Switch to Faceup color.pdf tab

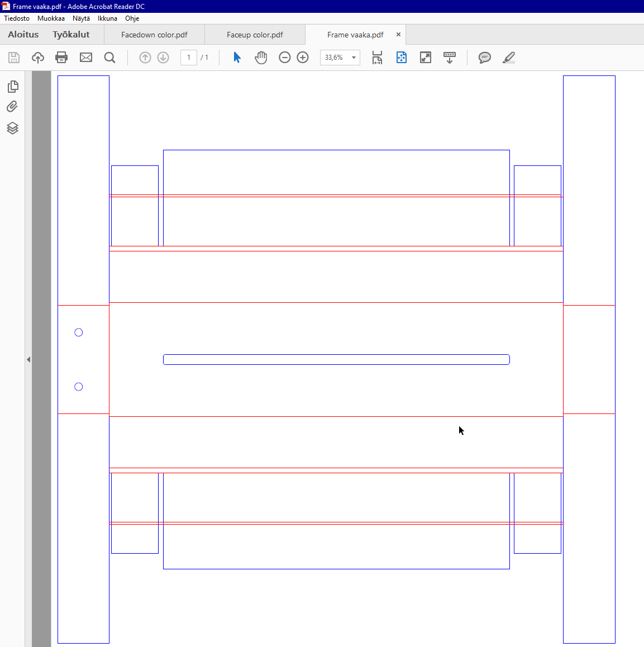(255, 35)
